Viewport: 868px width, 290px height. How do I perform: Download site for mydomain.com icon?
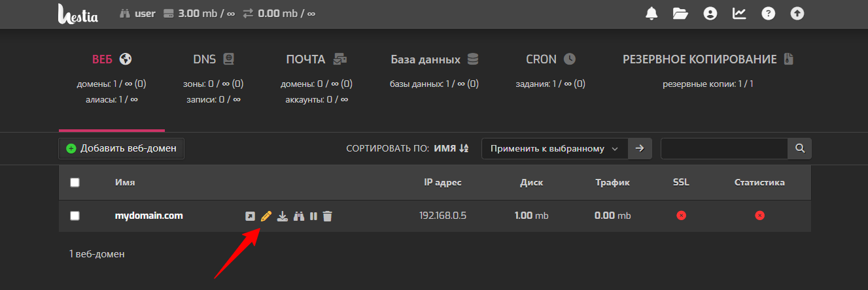pos(282,216)
